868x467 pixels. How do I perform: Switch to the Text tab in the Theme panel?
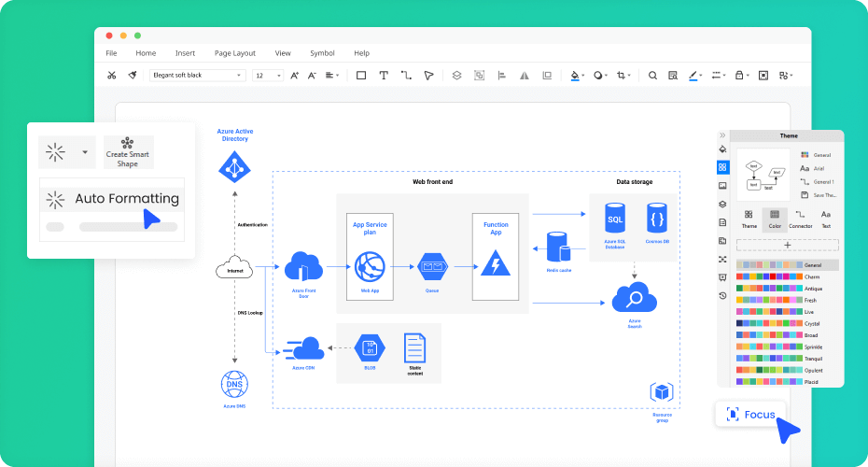[826, 219]
